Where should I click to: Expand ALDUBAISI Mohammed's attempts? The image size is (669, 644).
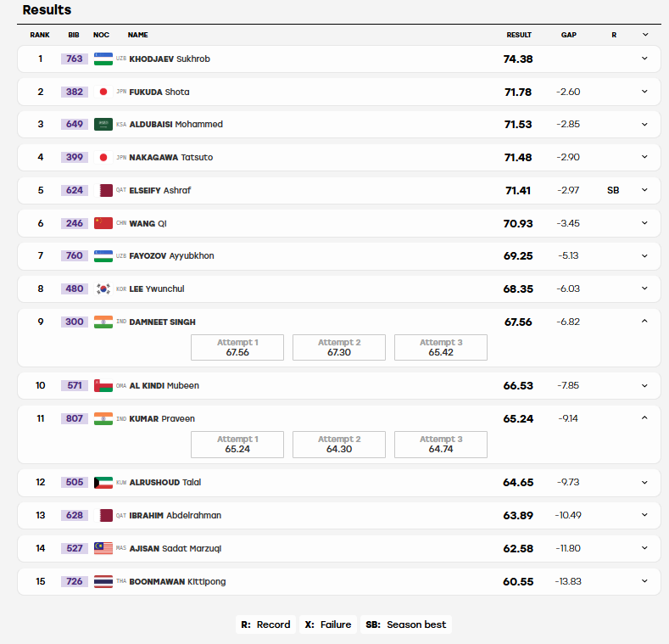pyautogui.click(x=644, y=124)
